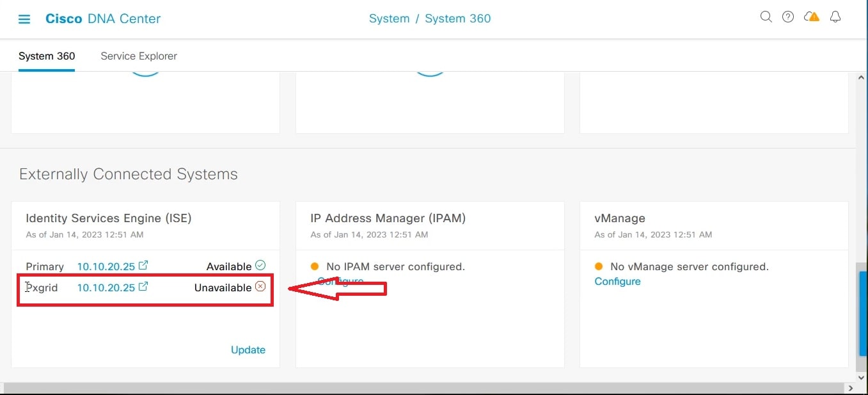Click the Available green check status icon
The image size is (868, 395).
coord(260,265)
